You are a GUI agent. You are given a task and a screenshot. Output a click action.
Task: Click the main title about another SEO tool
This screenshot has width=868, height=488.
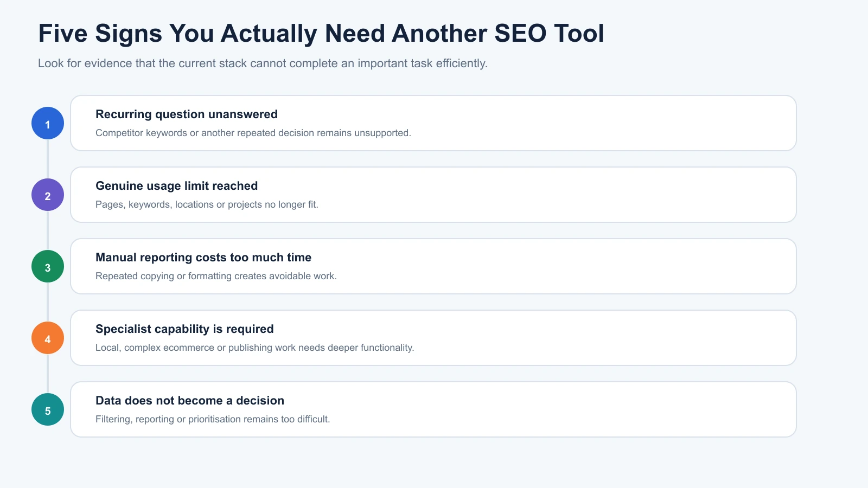tap(321, 34)
